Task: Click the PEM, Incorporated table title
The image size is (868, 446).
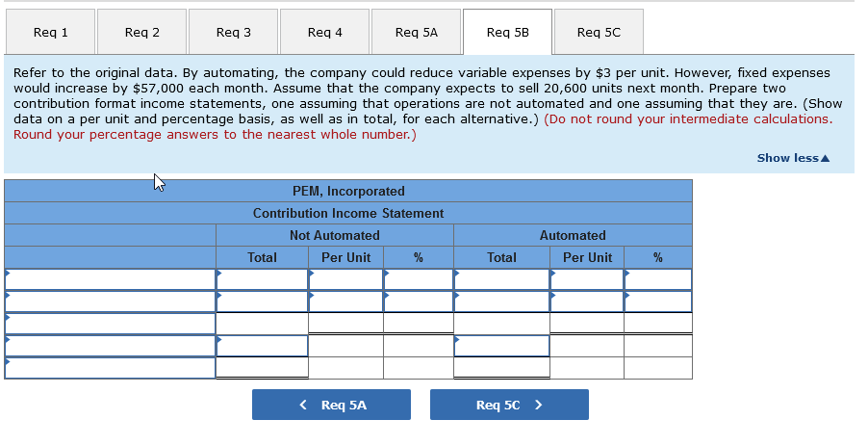Action: point(348,191)
